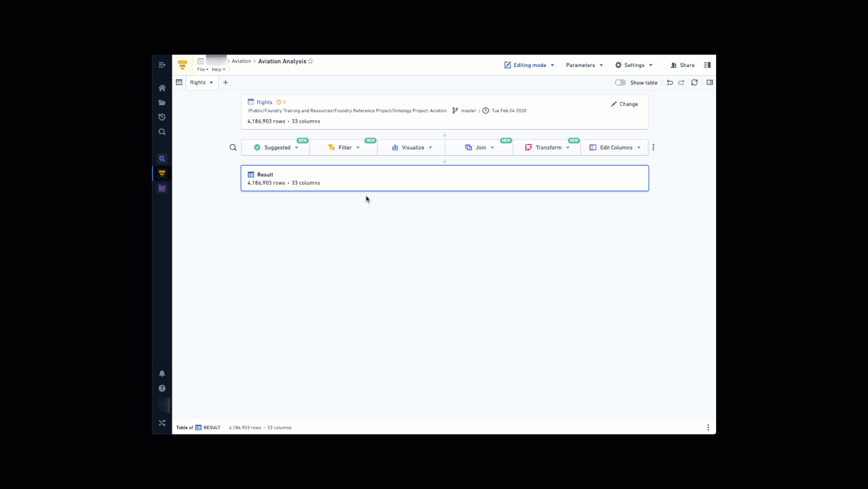Redo the last action
This screenshot has width=868, height=489.
point(681,83)
